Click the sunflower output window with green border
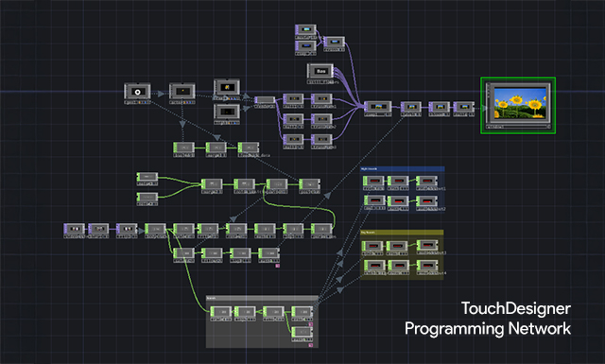The height and width of the screenshot is (364, 605). [x=518, y=105]
